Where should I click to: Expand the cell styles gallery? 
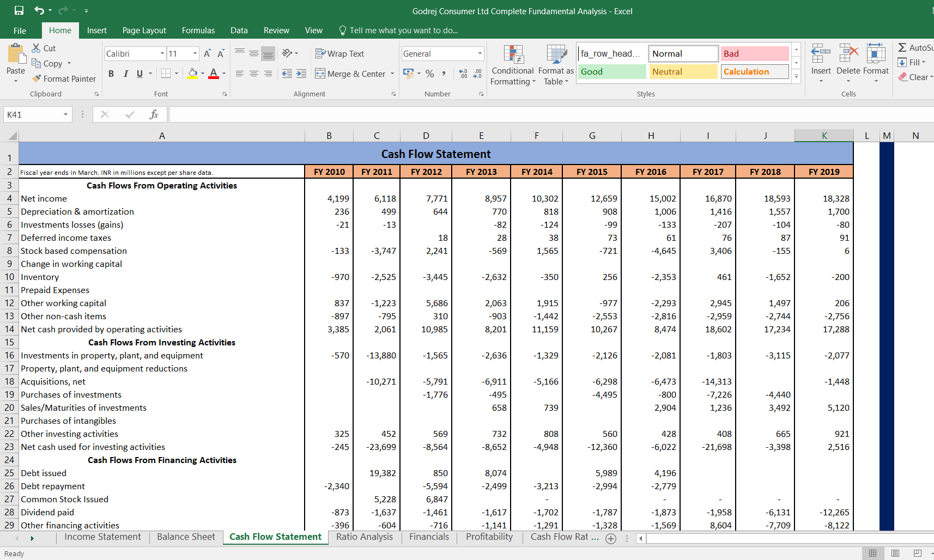[796, 77]
